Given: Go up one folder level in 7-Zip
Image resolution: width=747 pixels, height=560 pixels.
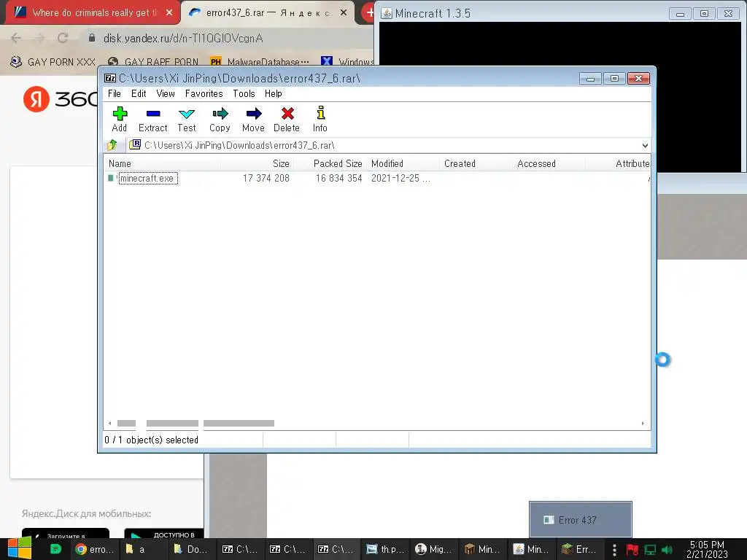Looking at the screenshot, I should coord(112,145).
